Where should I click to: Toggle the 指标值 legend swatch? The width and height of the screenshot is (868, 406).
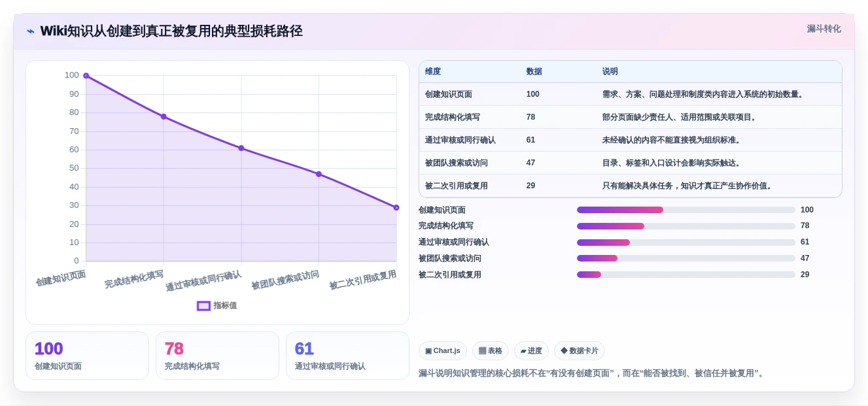(203, 305)
